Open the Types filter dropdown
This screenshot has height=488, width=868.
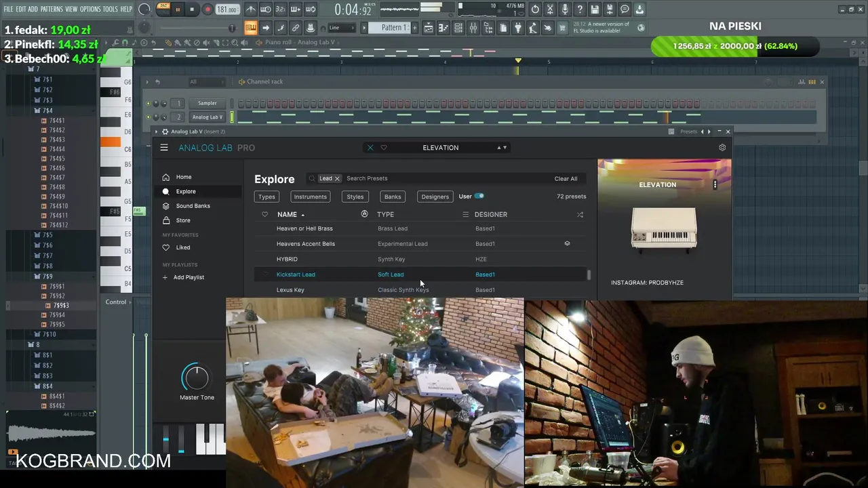pos(267,197)
